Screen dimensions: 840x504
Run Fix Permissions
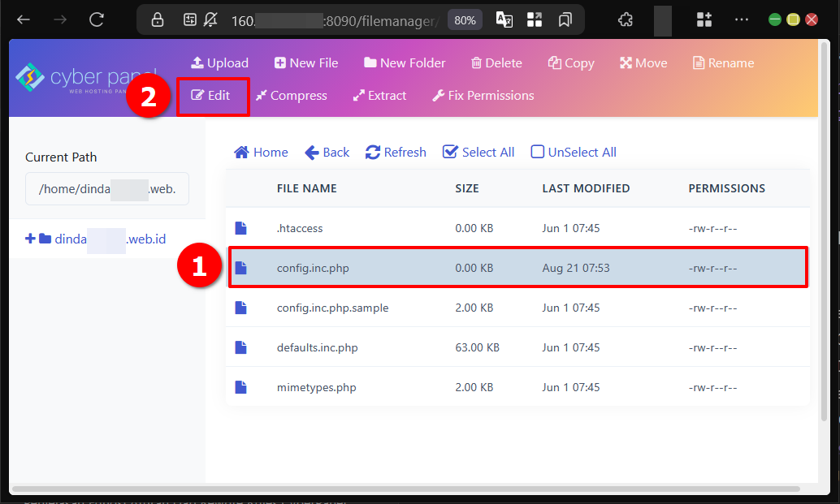(x=483, y=96)
